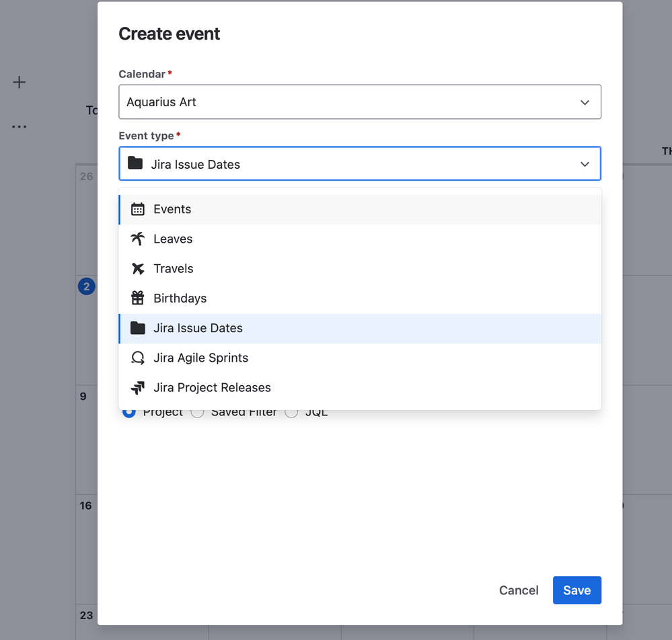Click the sprint cycle icon beside Jira Agile Sprints
Image resolution: width=672 pixels, height=640 pixels.
click(138, 358)
